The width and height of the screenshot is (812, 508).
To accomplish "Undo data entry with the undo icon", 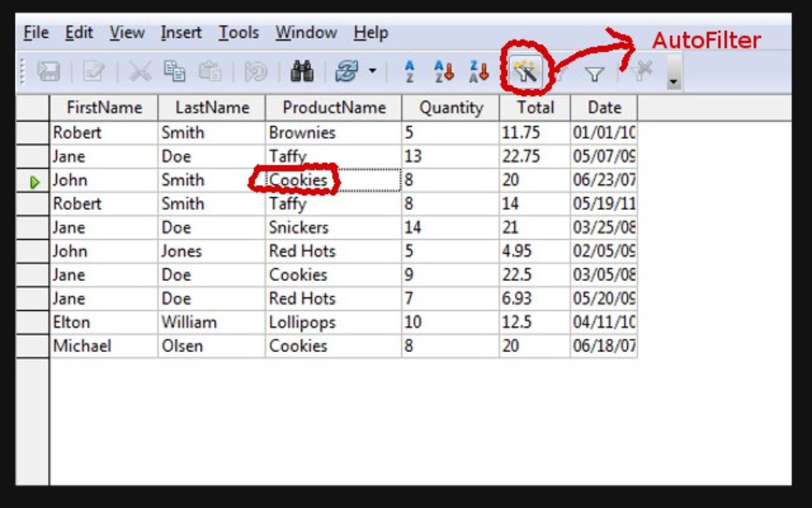I will tap(256, 71).
